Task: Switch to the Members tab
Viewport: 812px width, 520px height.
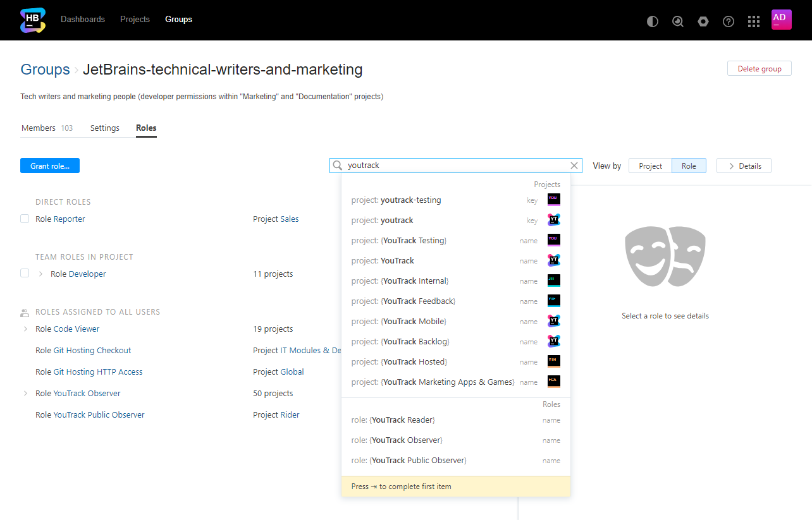Action: (x=39, y=128)
